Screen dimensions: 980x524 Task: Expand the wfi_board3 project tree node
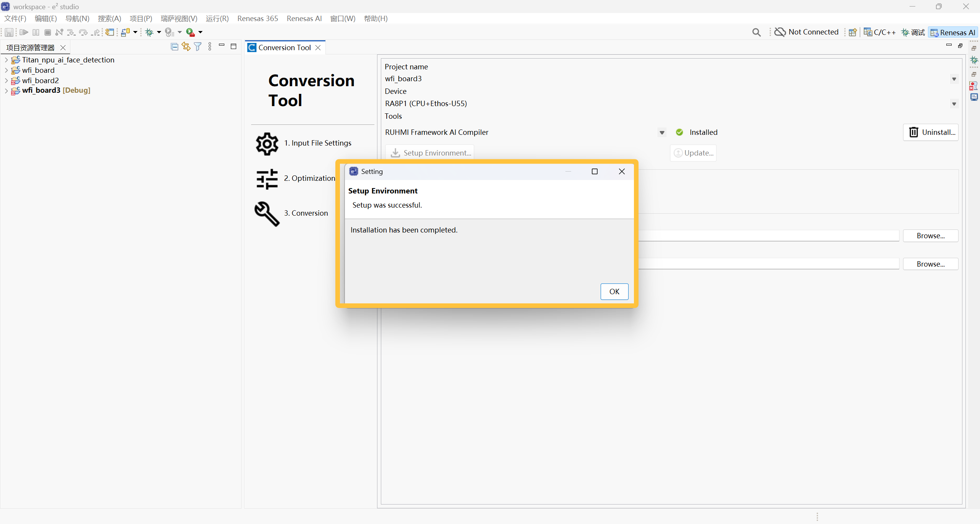click(6, 91)
